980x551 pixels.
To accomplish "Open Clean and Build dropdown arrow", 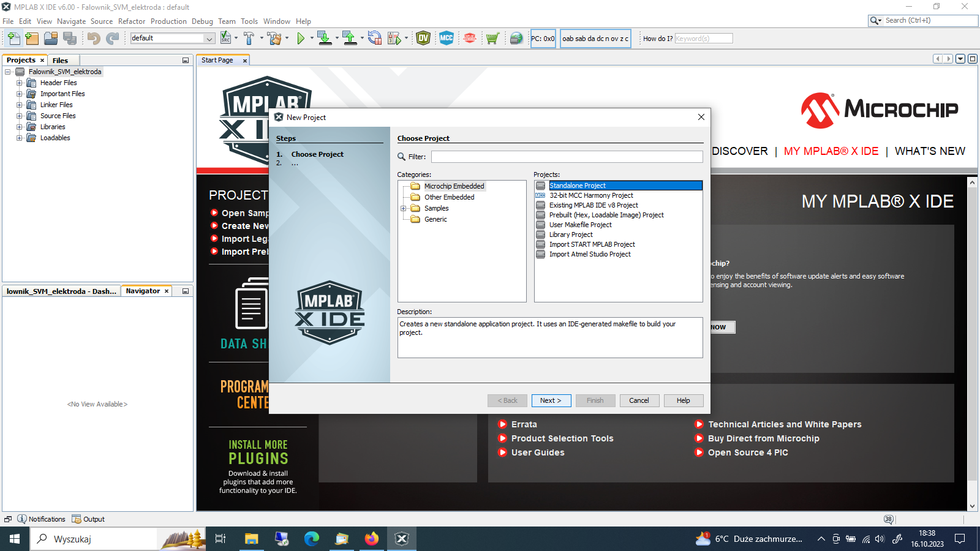I will (x=286, y=39).
